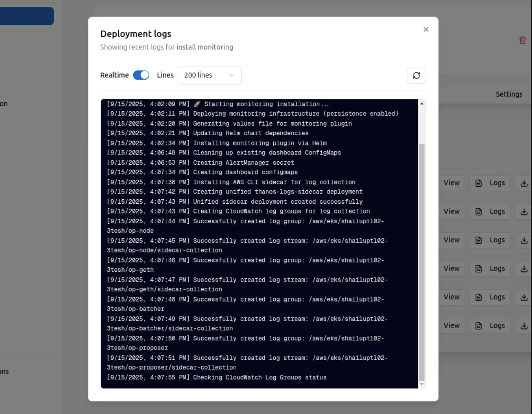Close the Deployment logs dialog
This screenshot has width=532, height=414.
[x=426, y=29]
